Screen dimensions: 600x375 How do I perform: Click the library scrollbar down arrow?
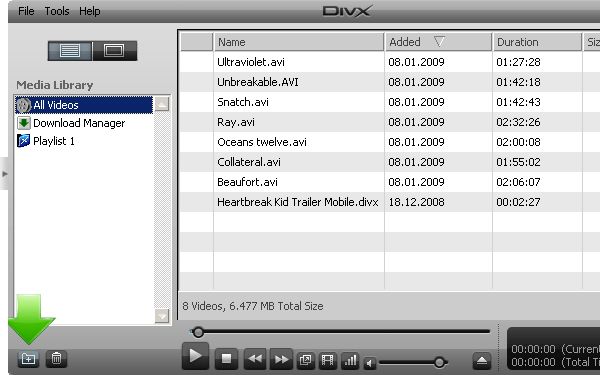point(162,316)
